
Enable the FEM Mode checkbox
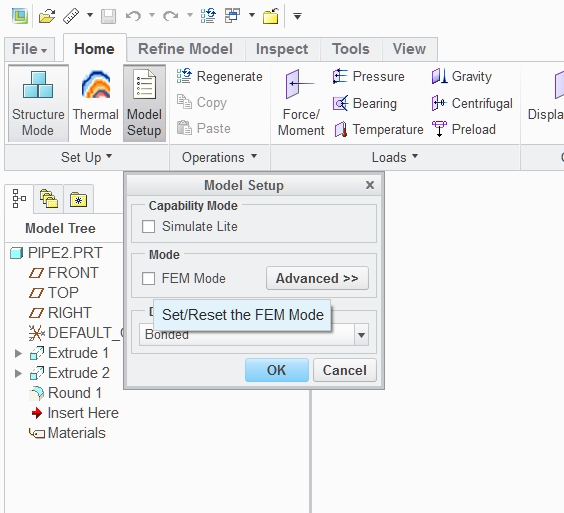pos(149,278)
